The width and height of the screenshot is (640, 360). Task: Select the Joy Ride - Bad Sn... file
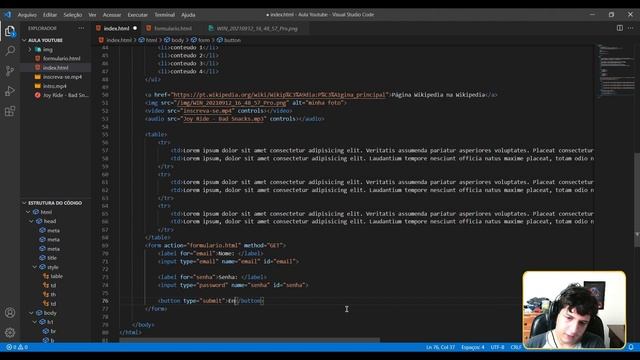[65, 95]
